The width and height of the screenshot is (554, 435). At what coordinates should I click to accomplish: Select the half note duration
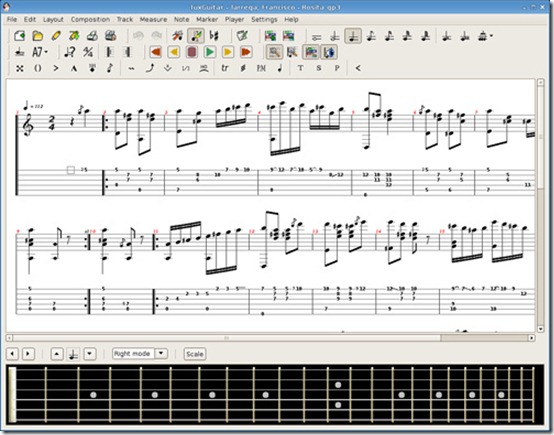[x=335, y=36]
